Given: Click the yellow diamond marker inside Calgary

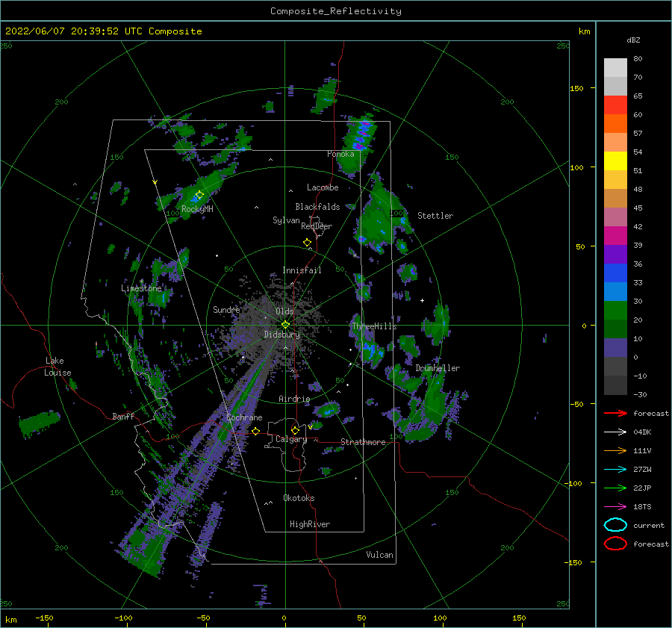Looking at the screenshot, I should coord(295,430).
